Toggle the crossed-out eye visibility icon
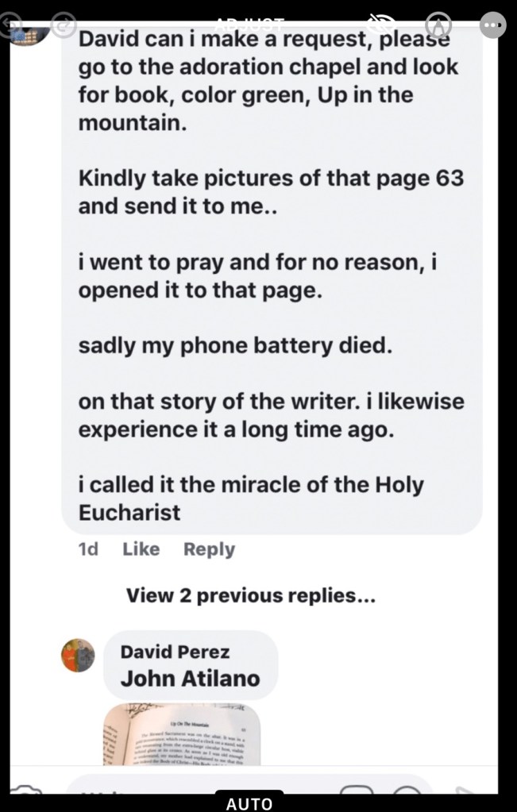 (x=380, y=24)
